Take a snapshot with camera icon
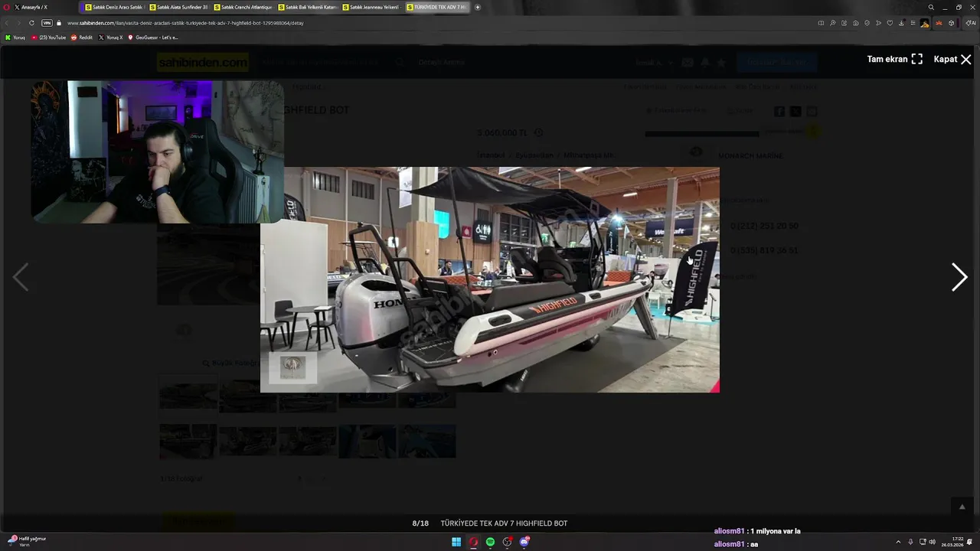This screenshot has width=980, height=551. point(855,23)
